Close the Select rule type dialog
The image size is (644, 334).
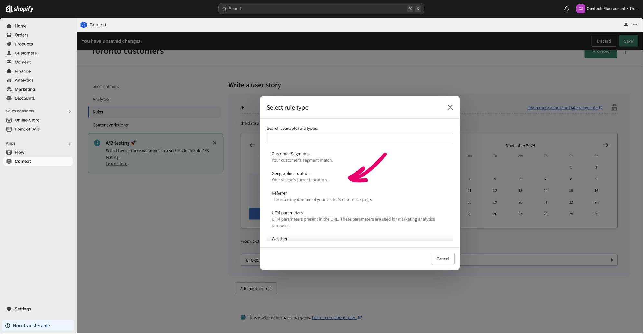(x=450, y=107)
